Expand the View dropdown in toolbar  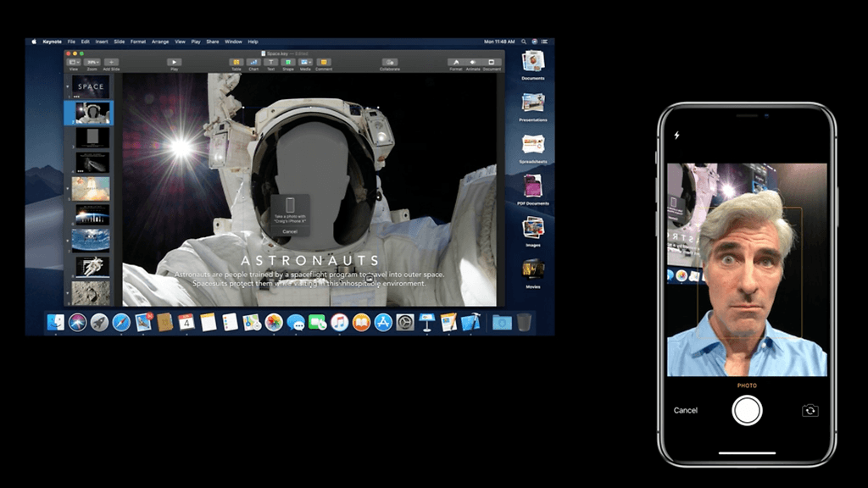pos(75,62)
